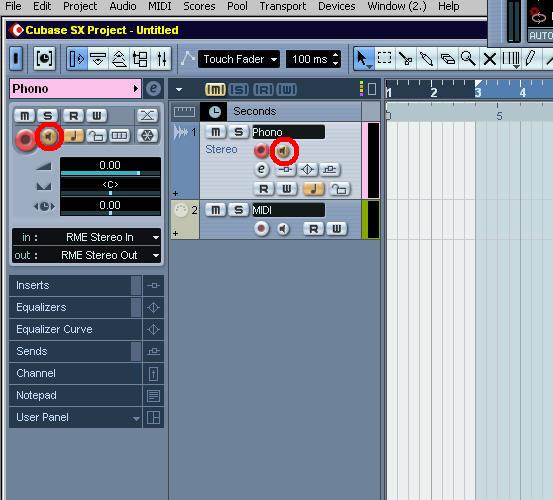Viewport: 553px width, 500px height.
Task: Click the Inspector volume slider
Action: tap(110, 173)
